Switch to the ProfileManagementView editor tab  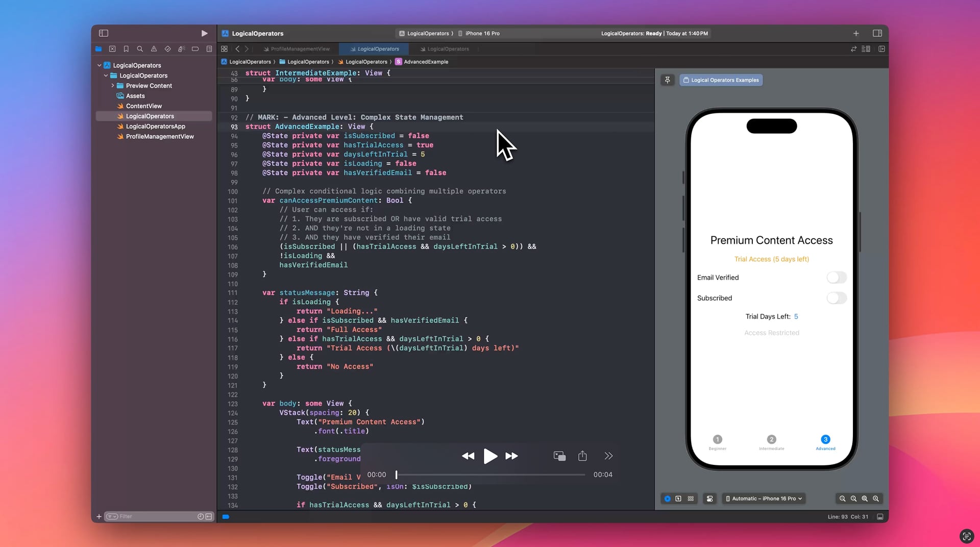[x=297, y=49]
